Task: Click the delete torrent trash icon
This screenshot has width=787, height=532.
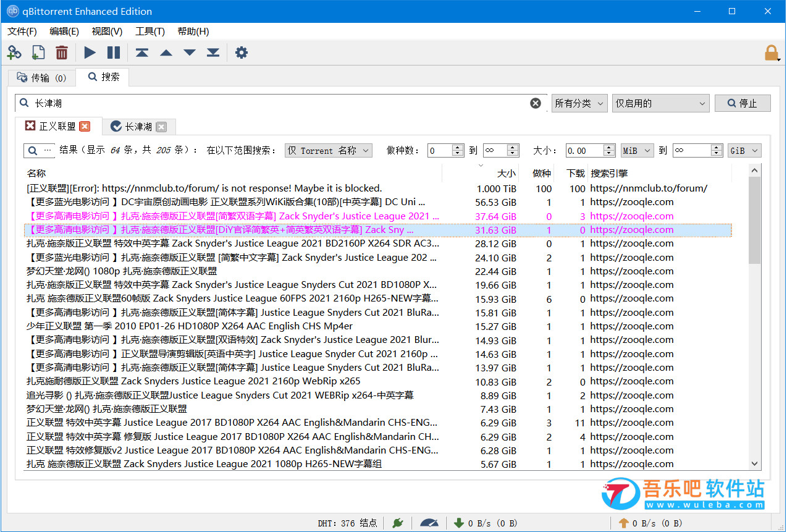Action: 62,53
